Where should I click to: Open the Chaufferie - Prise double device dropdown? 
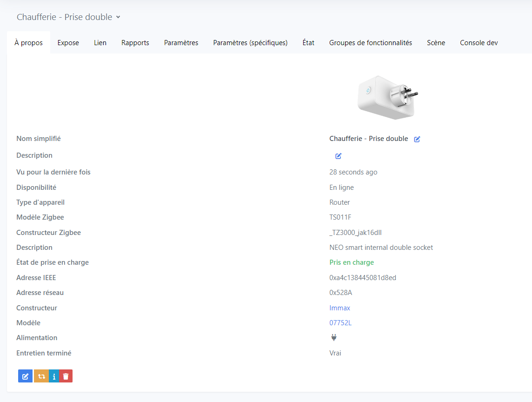pos(68,17)
